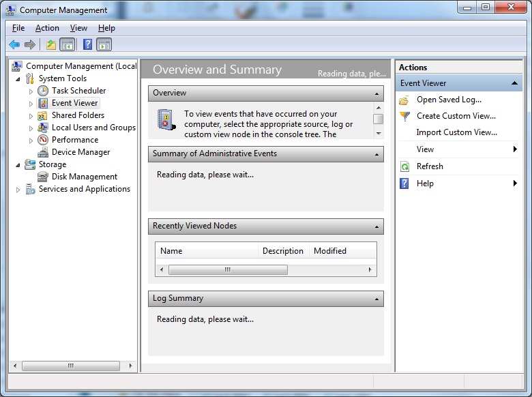Click the Create Custom View funnel icon
The width and height of the screenshot is (532, 397).
pyautogui.click(x=404, y=117)
